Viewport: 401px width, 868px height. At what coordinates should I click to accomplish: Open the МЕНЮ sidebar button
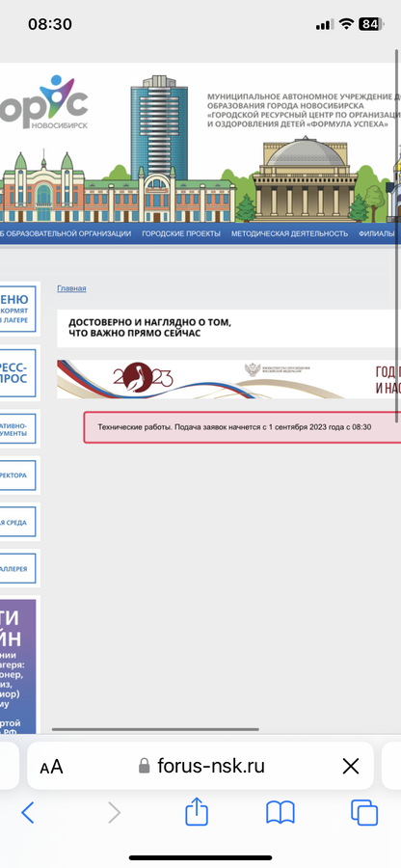coord(17,309)
